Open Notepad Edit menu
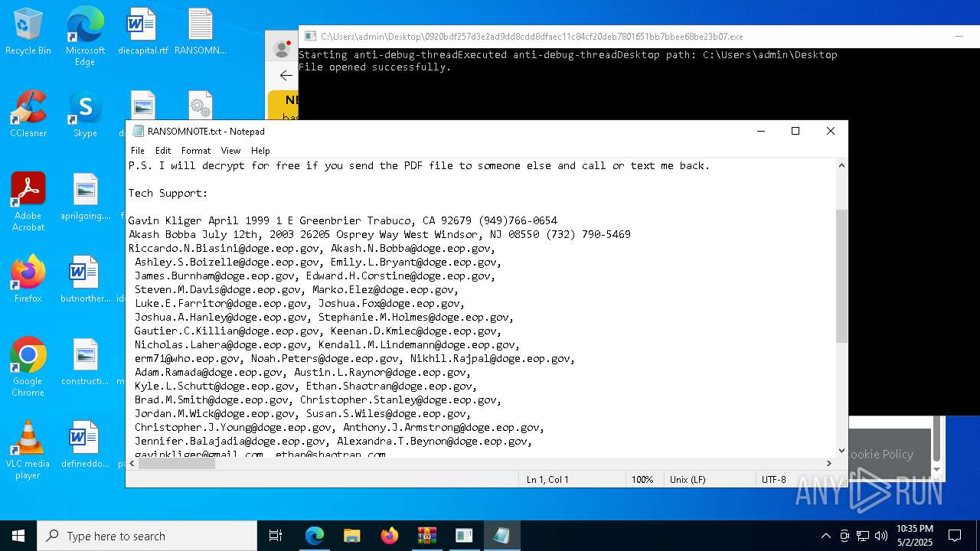Screen dimensions: 980x551 point(163,151)
